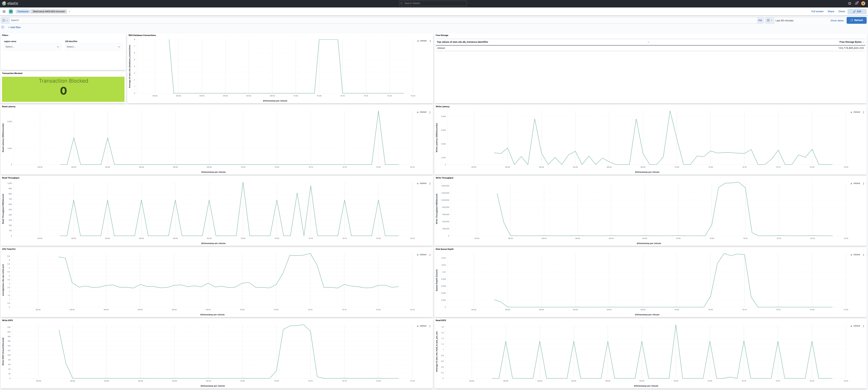
Task: Expand the DB Identifier Select dropdown
Action: pos(93,47)
